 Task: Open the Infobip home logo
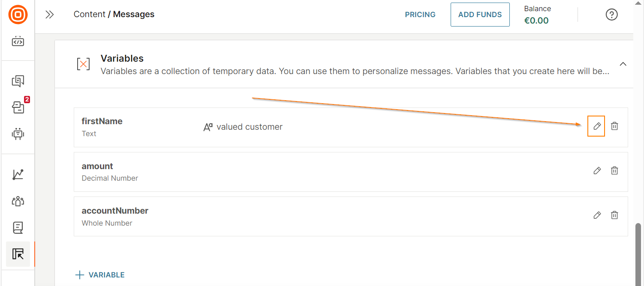click(x=18, y=15)
